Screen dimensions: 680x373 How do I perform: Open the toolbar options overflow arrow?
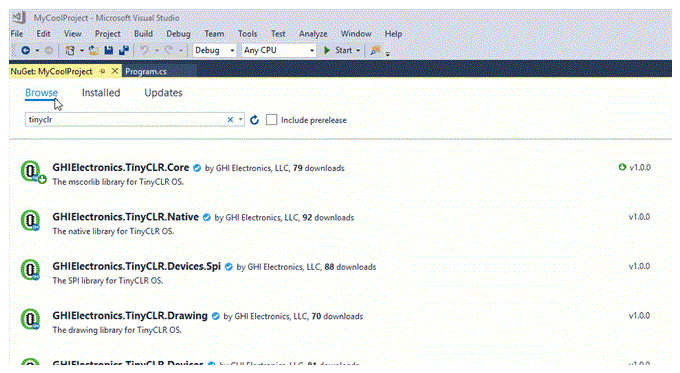pos(388,53)
